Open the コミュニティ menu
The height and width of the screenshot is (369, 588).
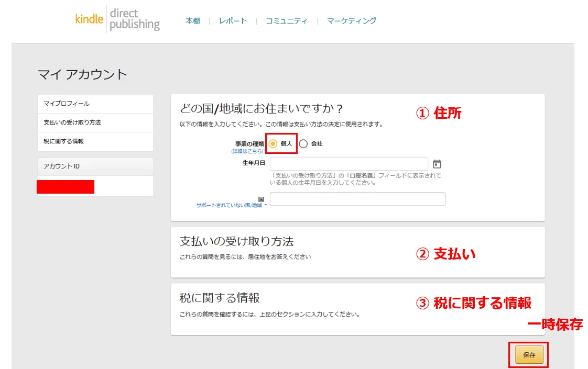(287, 20)
